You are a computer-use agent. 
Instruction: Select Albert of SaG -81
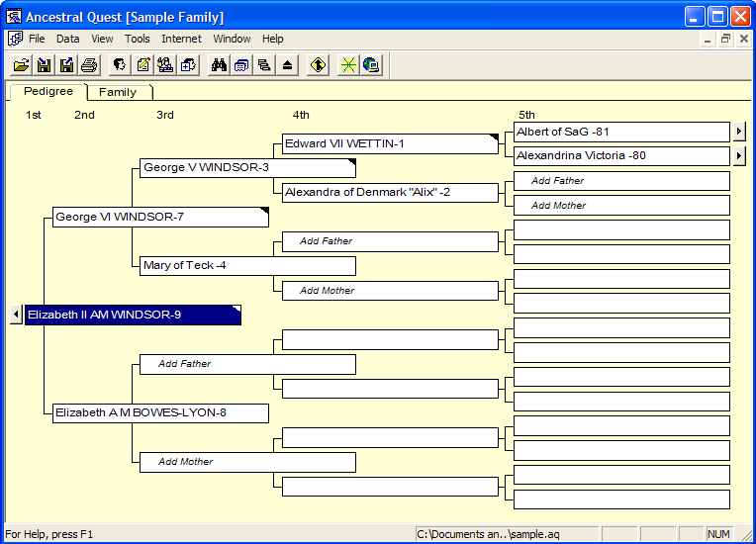[621, 132]
